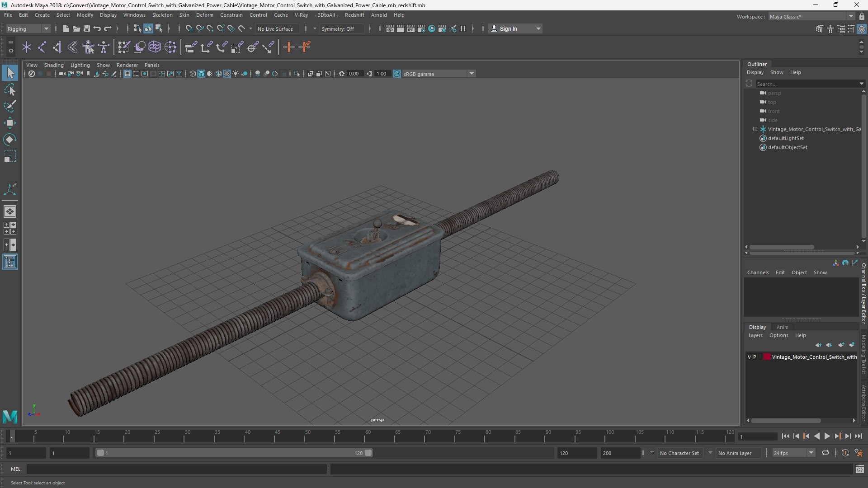Select the Lasso tool in the toolbox
This screenshot has width=868, height=488.
coord(10,90)
